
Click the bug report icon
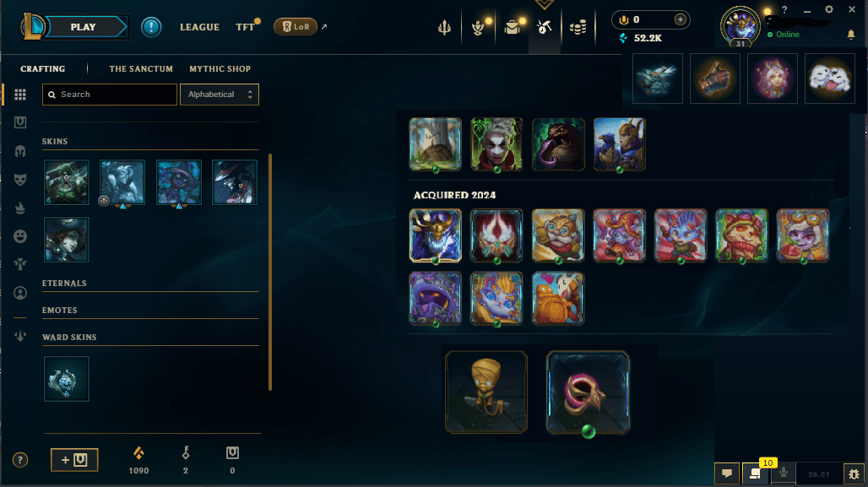pos(854,474)
